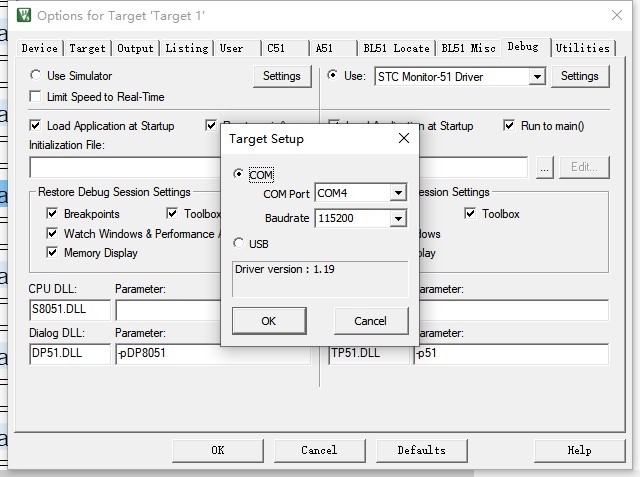This screenshot has width=640, height=477.
Task: Switch to the BL51 Misc tab
Action: click(469, 49)
